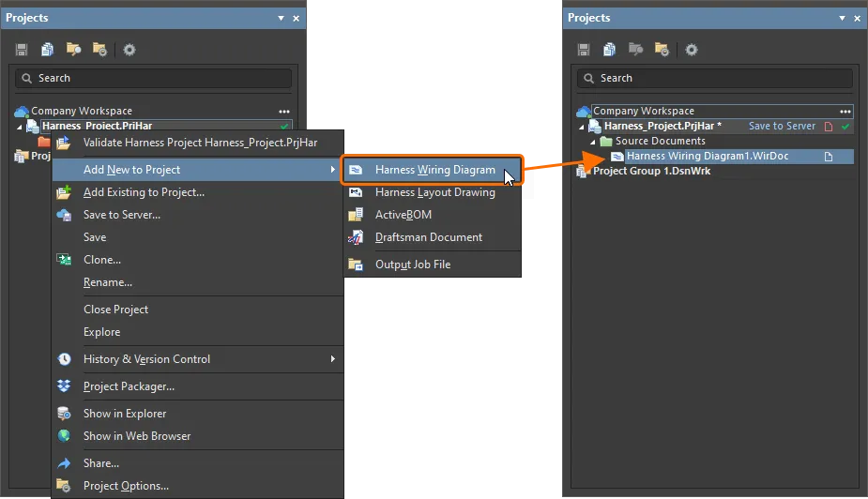Click green check status icon in right panel
Viewport: 868px width, 499px height.
pyautogui.click(x=845, y=127)
